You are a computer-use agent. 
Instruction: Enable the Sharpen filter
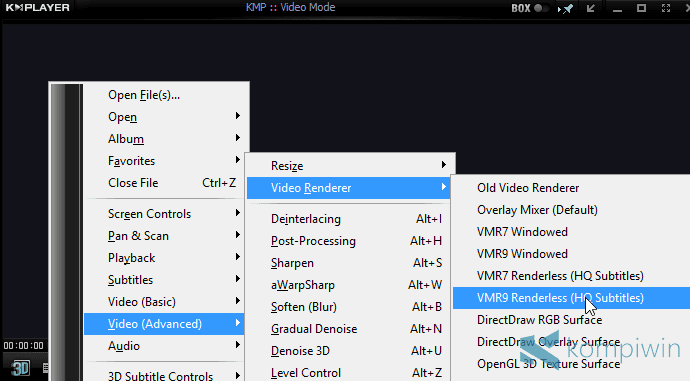tap(349, 263)
